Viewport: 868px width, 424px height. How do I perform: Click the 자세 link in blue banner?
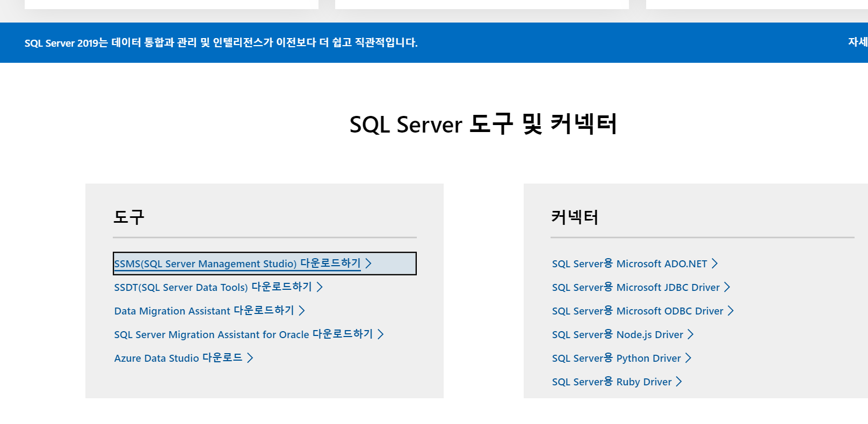coord(858,42)
